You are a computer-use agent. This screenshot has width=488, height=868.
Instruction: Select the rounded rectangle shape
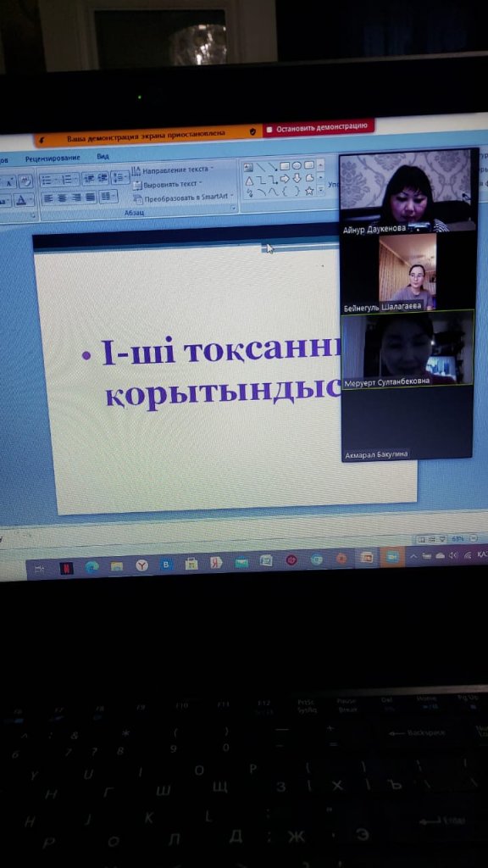308,164
